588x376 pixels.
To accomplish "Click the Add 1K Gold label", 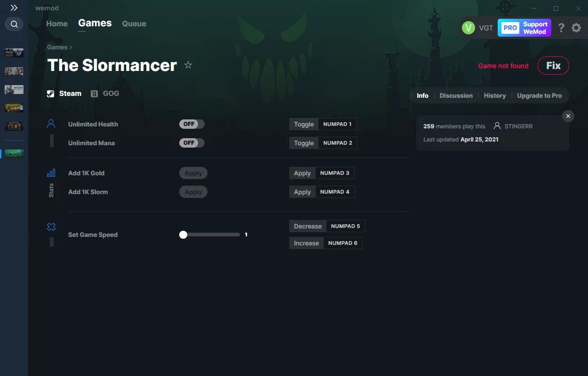I will (x=86, y=173).
